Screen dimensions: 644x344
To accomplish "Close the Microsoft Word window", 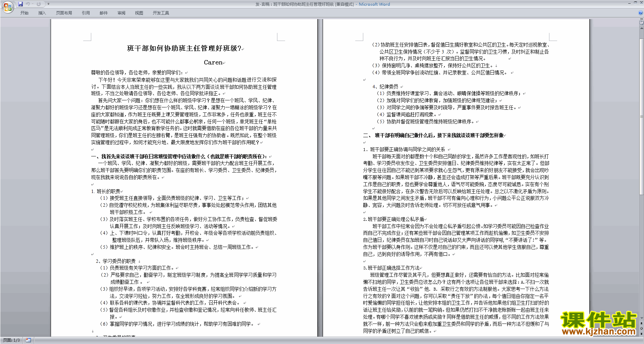I will tap(641, 3).
